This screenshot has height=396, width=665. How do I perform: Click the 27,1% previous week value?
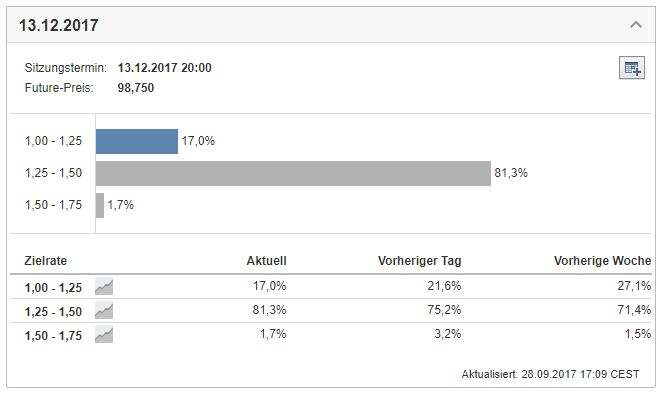634,286
